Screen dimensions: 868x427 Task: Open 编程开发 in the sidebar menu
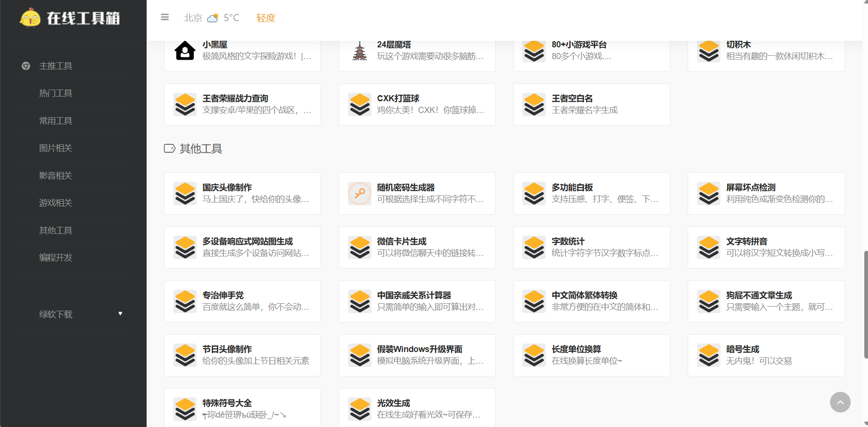[x=56, y=258]
